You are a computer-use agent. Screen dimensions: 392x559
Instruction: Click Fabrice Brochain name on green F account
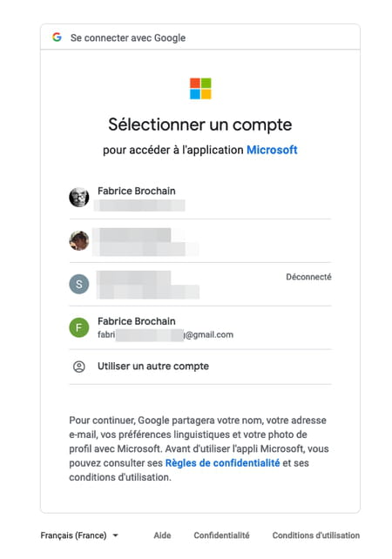[x=137, y=320]
